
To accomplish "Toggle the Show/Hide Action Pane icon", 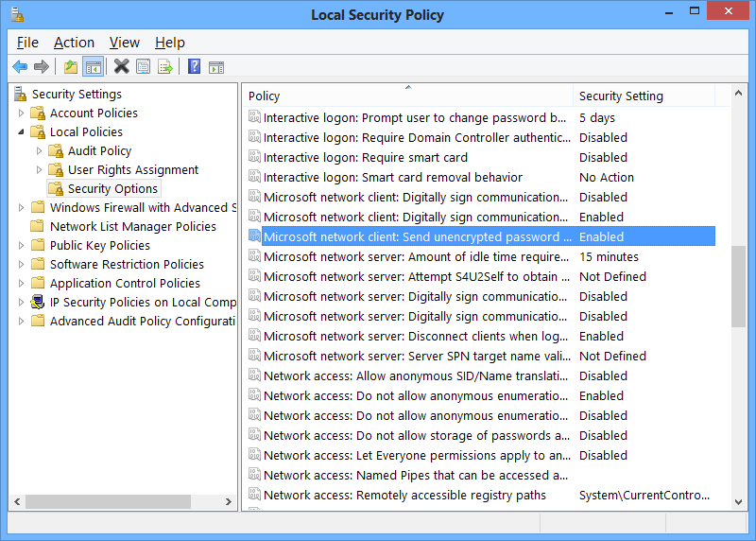I will tap(216, 66).
